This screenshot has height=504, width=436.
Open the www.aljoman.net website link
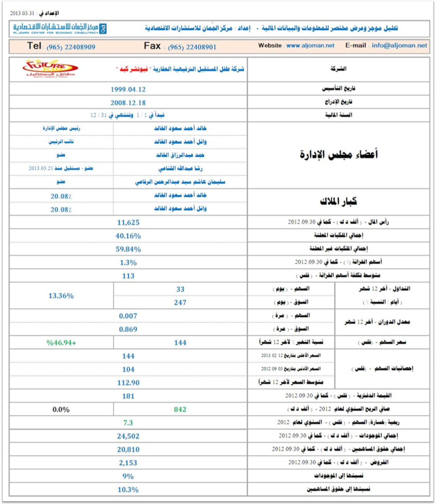coord(310,45)
